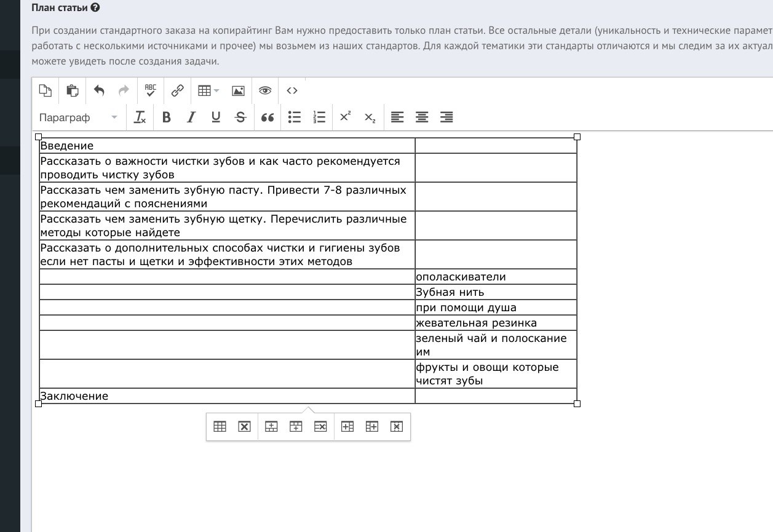Screen dimensions: 773x532
Task: Insert an image using the picture icon
Action: 238,90
